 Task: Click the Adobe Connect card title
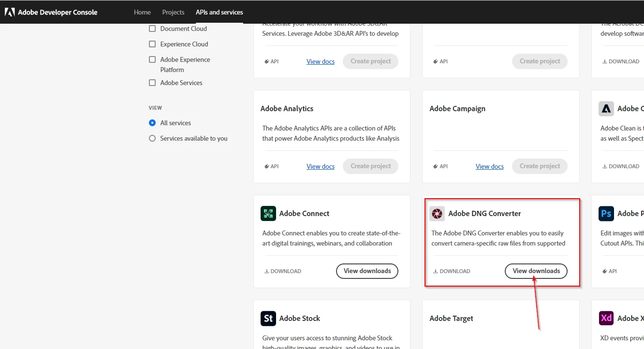pos(304,213)
